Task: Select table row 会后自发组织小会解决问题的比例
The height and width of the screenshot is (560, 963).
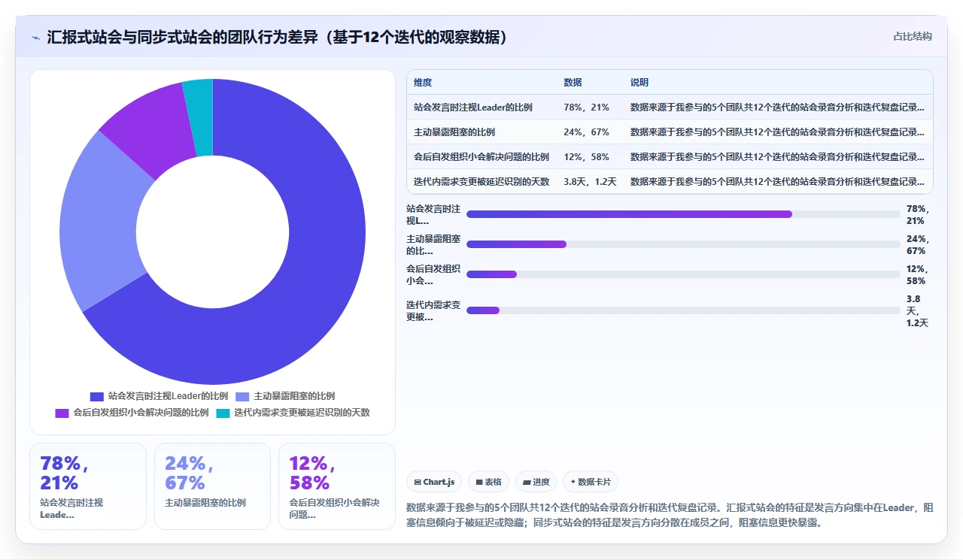Action: tap(670, 157)
